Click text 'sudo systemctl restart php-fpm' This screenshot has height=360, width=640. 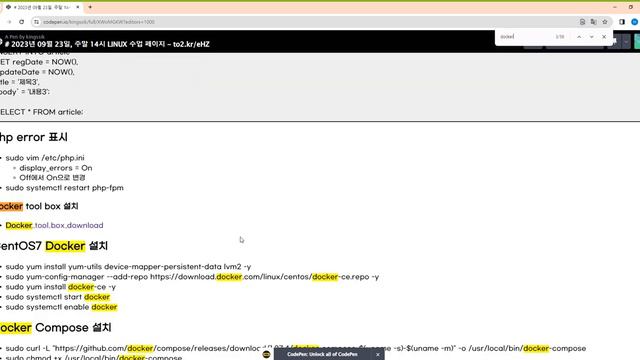64,188
